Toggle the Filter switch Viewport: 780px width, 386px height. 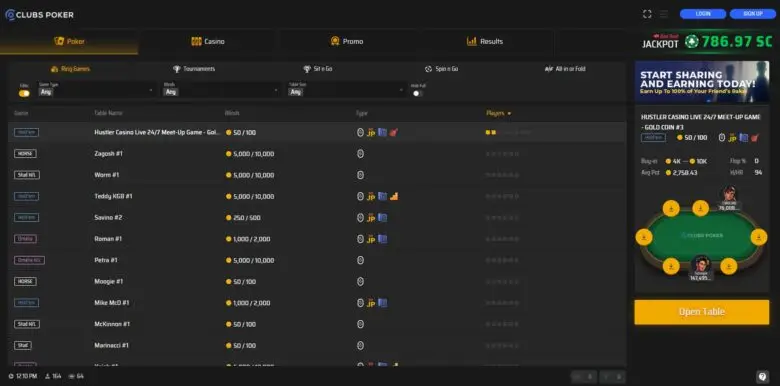click(24, 93)
